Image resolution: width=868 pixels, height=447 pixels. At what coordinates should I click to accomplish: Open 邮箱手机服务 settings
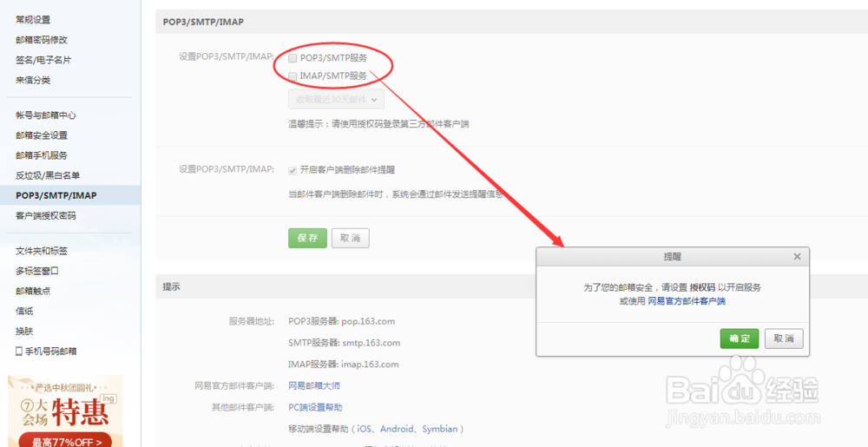click(x=42, y=155)
